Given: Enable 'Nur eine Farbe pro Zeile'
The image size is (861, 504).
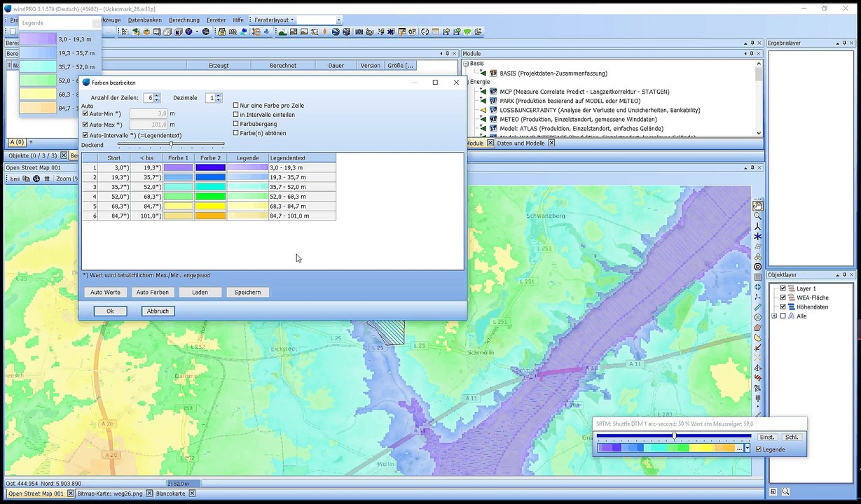Looking at the screenshot, I should [x=236, y=106].
